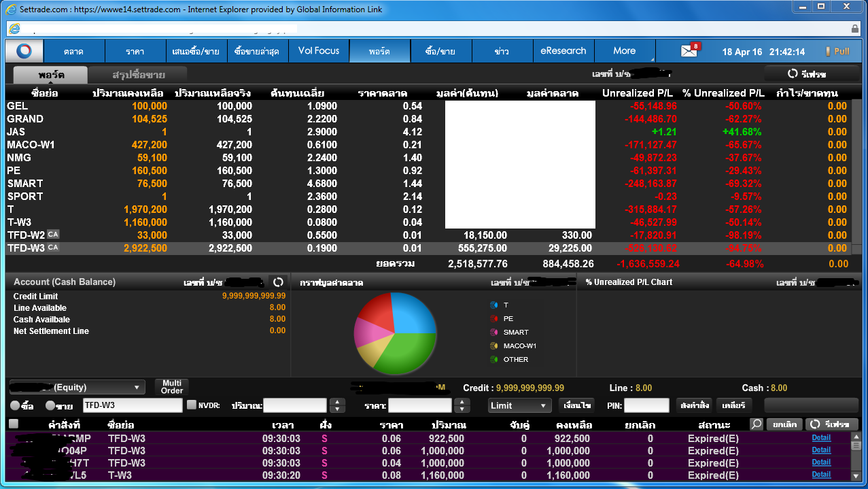Click the Settrade circular logo icon
Viewport: 868px width, 489px height.
(x=24, y=51)
